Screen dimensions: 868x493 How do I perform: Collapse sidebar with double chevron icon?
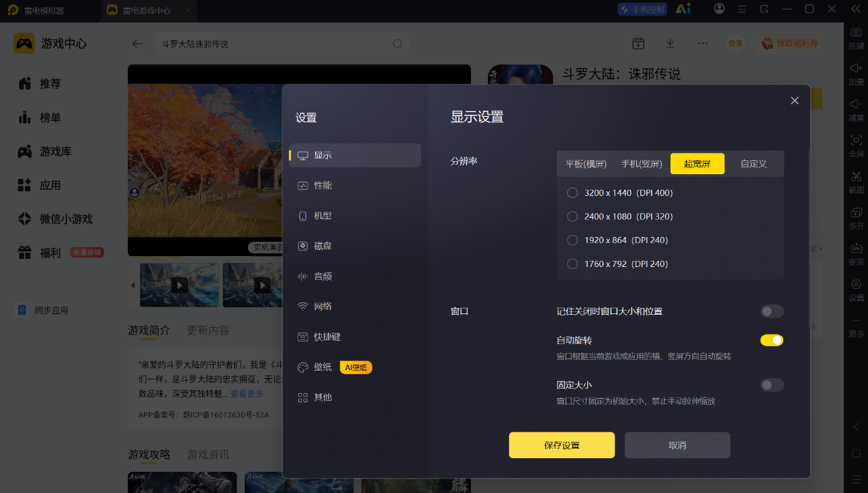[856, 9]
